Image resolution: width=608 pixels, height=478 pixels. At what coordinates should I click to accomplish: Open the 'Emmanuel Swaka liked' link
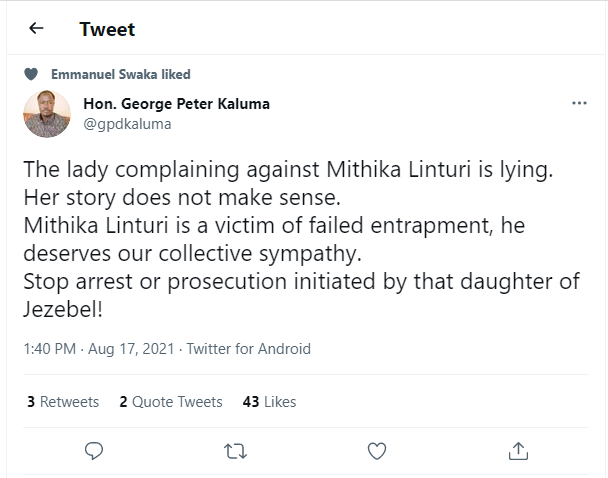click(121, 74)
